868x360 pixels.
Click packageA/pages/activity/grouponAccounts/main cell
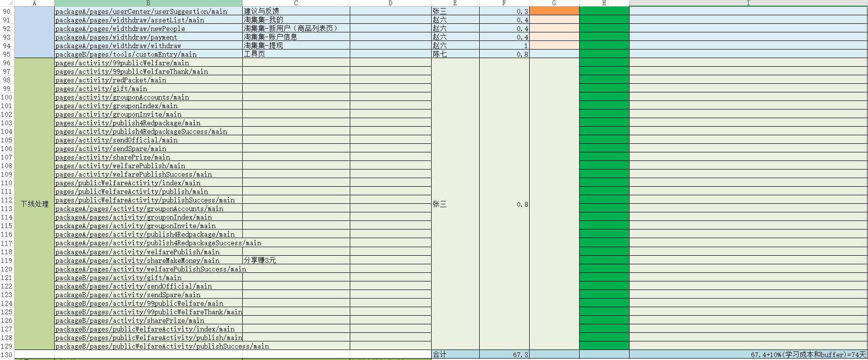click(148, 208)
